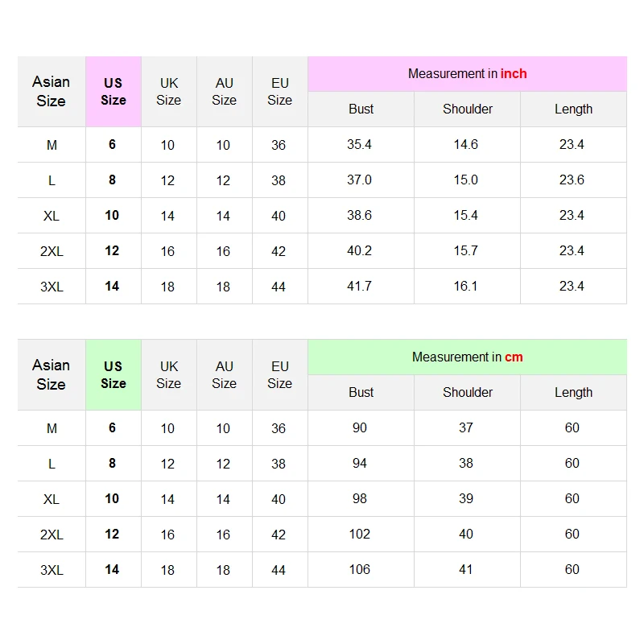Click the 14.6 shoulder value for M
Screen dimensions: 644x644
[x=466, y=145]
